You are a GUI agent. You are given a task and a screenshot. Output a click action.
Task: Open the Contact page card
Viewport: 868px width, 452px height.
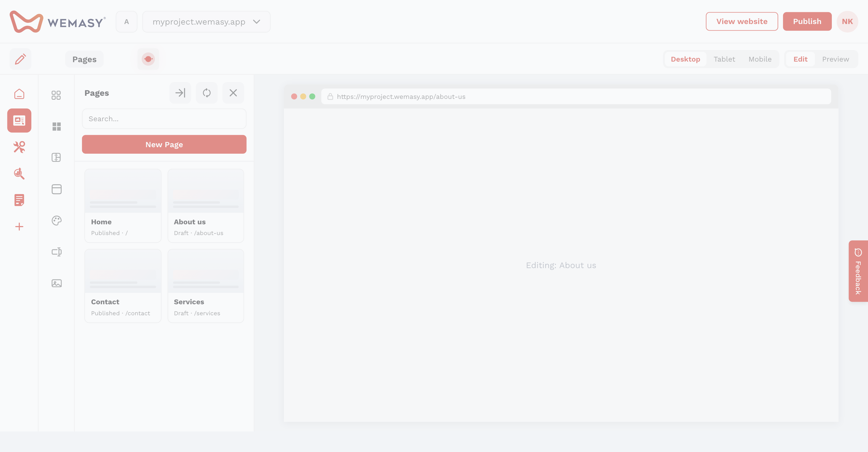[x=123, y=286]
